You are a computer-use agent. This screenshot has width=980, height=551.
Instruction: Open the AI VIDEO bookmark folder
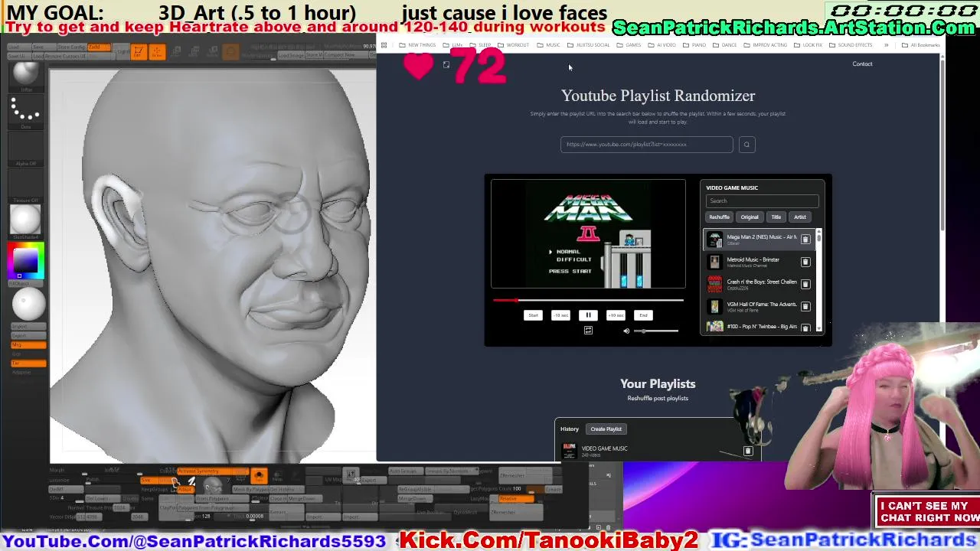click(662, 45)
